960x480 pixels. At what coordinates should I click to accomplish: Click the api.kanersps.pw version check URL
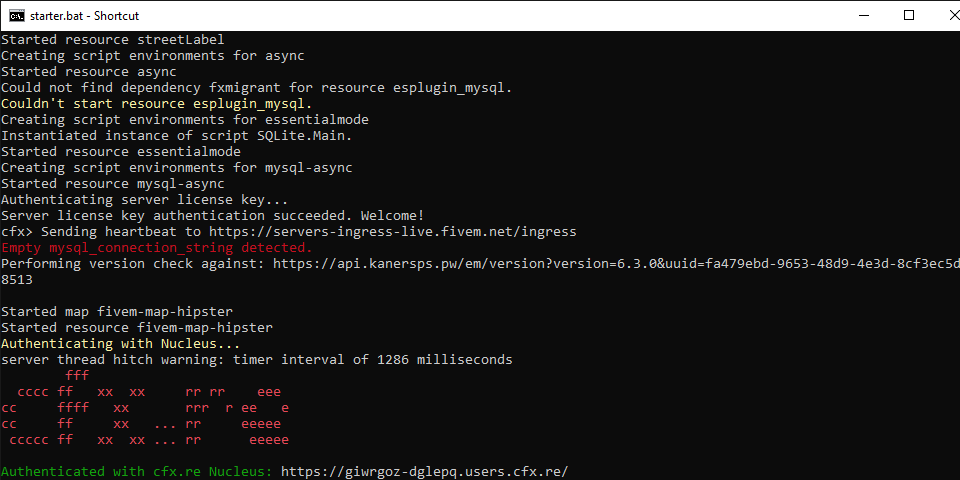pos(617,263)
